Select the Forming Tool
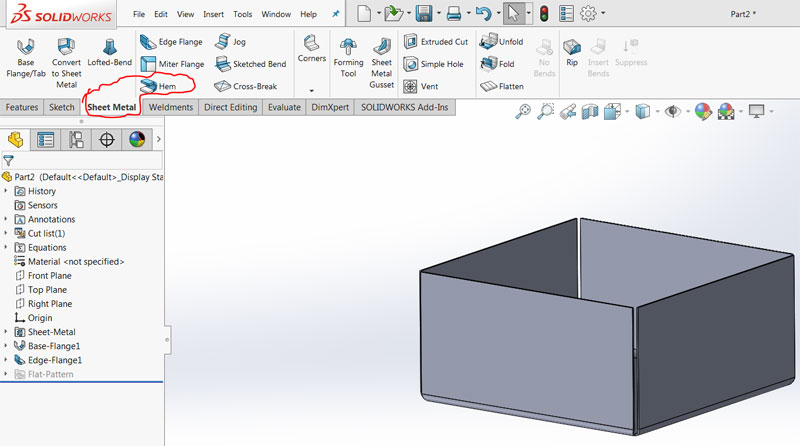Viewport: 800px width, 446px height. coord(348,58)
